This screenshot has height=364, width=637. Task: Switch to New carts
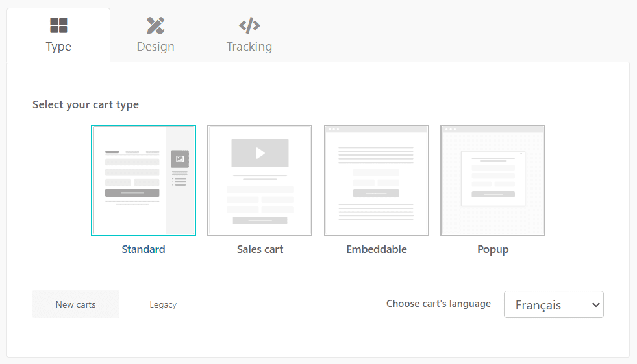pos(75,304)
